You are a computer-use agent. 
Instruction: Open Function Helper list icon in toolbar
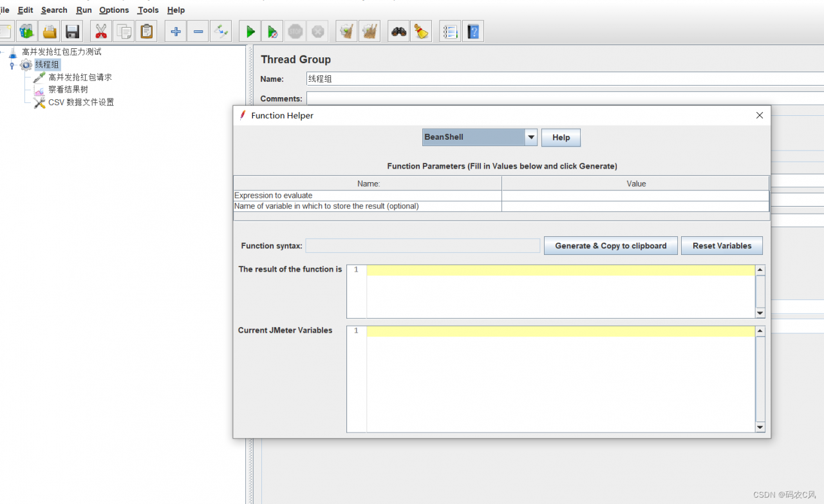[x=450, y=31]
